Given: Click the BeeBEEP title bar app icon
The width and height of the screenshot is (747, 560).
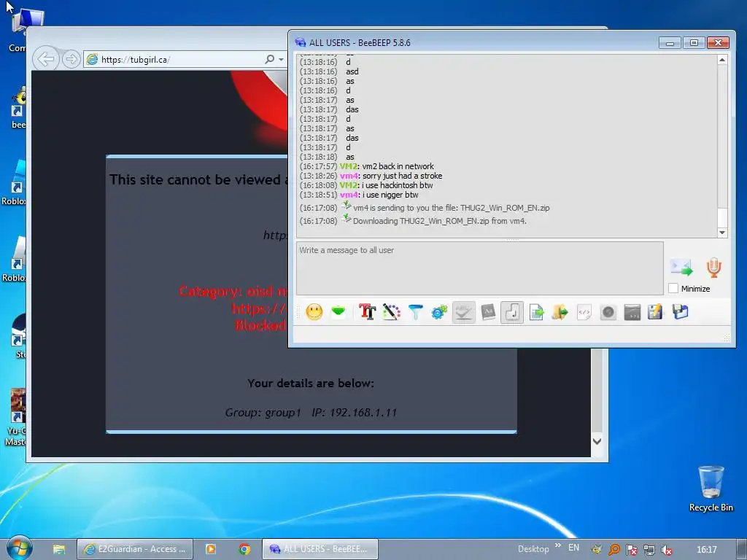Looking at the screenshot, I should pyautogui.click(x=300, y=42).
